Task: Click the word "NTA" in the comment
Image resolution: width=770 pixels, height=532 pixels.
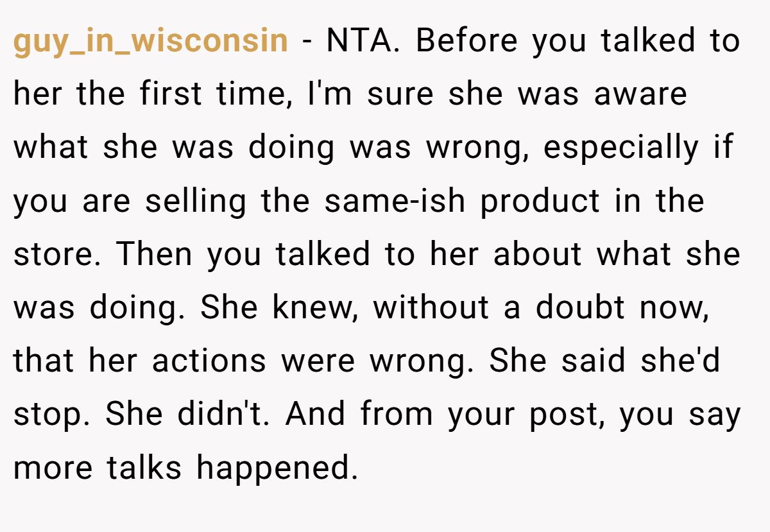Action: pyautogui.click(x=361, y=41)
